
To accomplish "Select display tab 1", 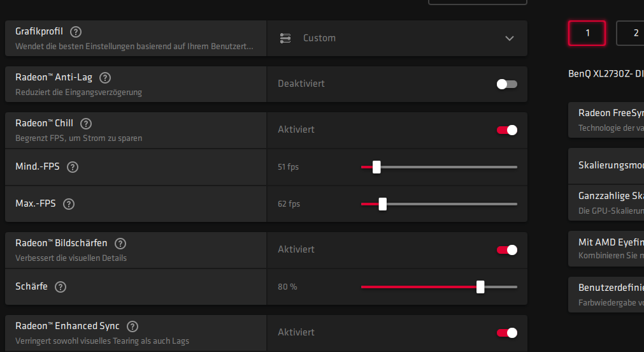I will pos(587,33).
